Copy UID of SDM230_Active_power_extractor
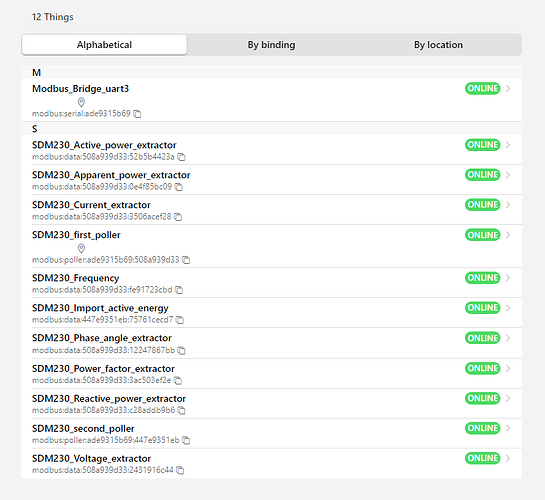545x500 pixels. (x=181, y=157)
